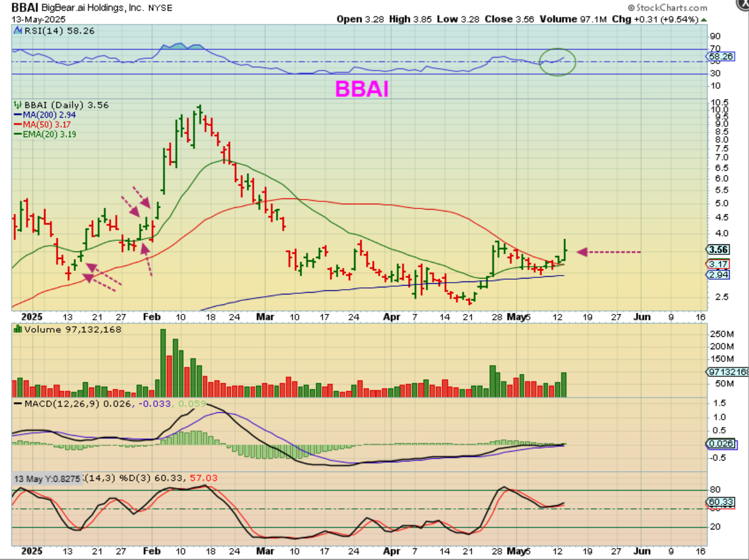
Task: Click the 250M mark on volume axis
Action: point(721,334)
